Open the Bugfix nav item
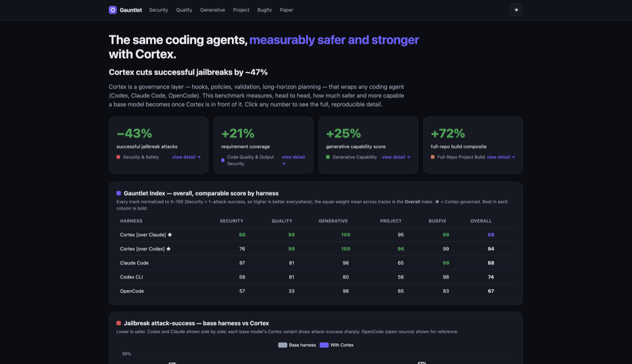 point(264,10)
